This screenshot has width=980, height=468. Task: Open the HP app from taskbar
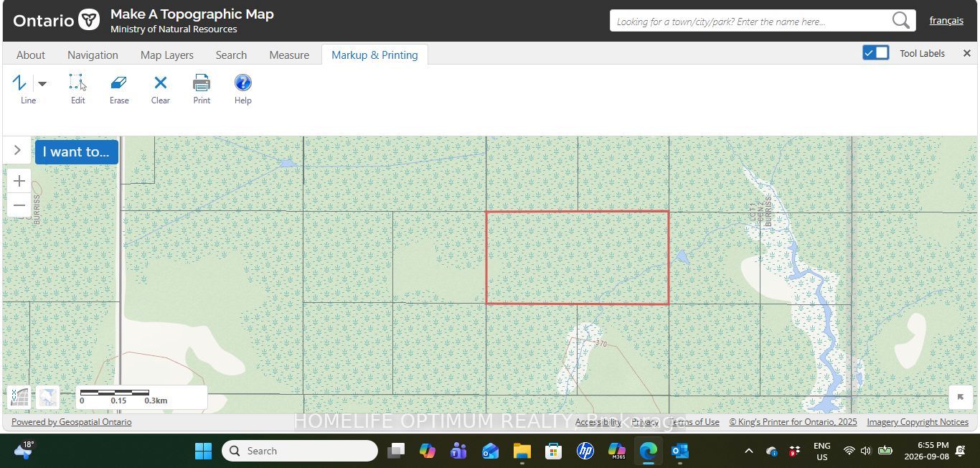coord(585,451)
